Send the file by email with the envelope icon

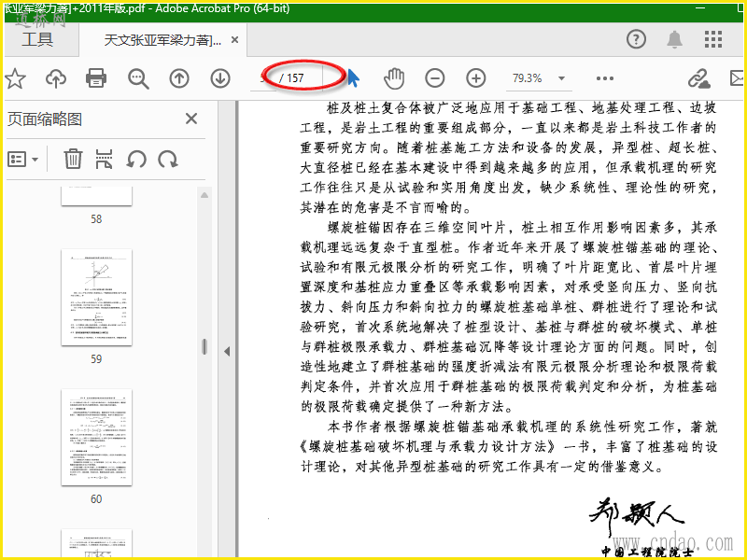click(x=737, y=78)
